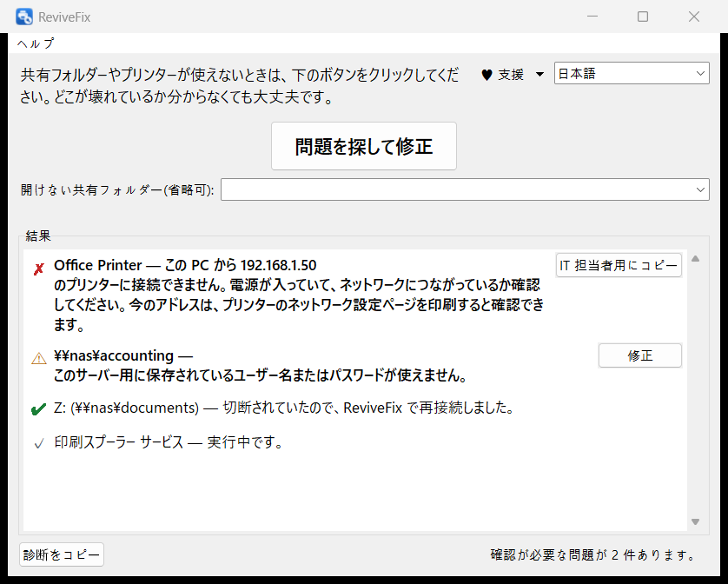
Task: Click the 問題を探して修正 button
Action: (364, 146)
